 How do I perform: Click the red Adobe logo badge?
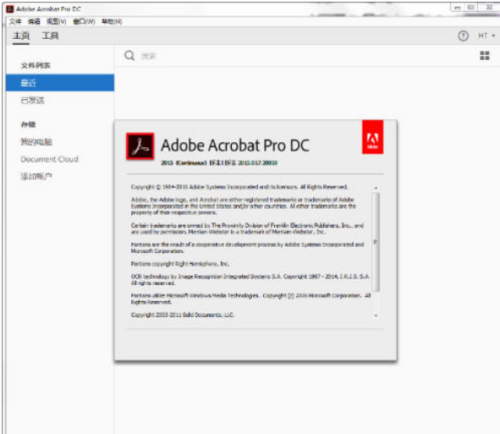[x=373, y=137]
